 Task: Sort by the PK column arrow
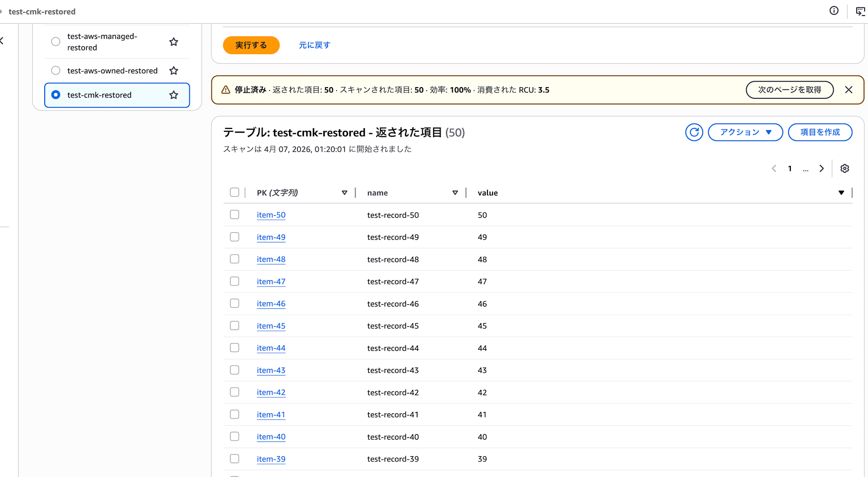point(344,193)
